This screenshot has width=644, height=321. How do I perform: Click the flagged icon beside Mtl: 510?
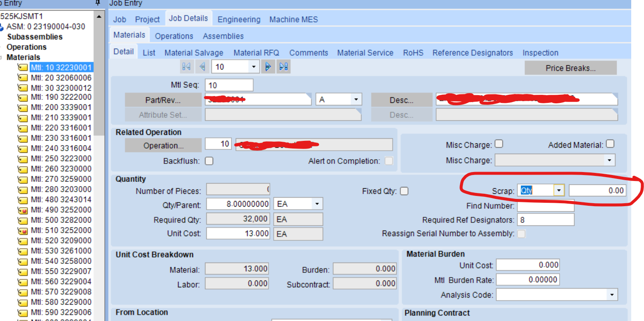(x=22, y=231)
